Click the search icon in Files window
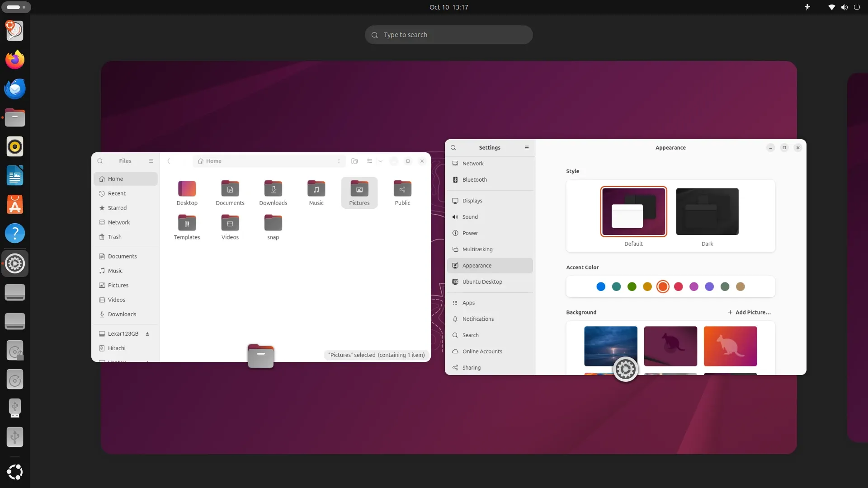Screen dimensions: 868x488 coord(100,161)
